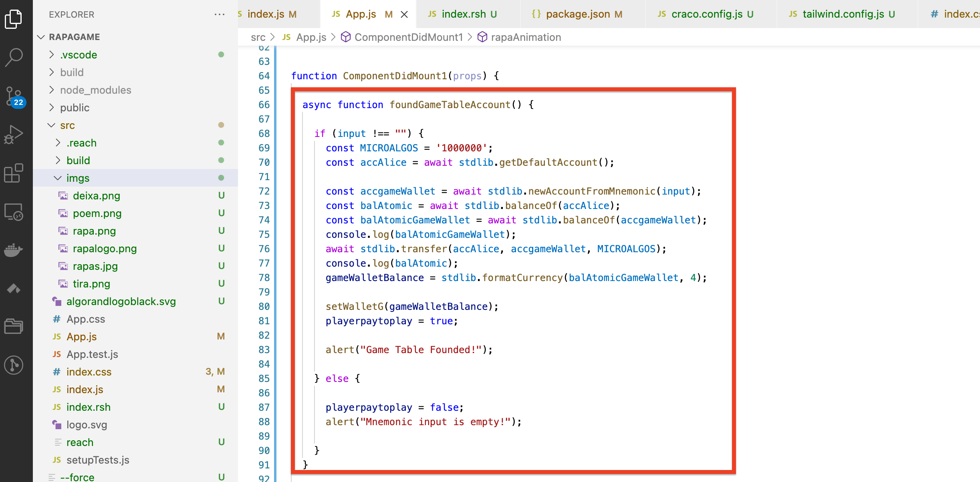The height and width of the screenshot is (482, 980).
Task: Open rapalogo.png in the file tree
Action: (105, 249)
